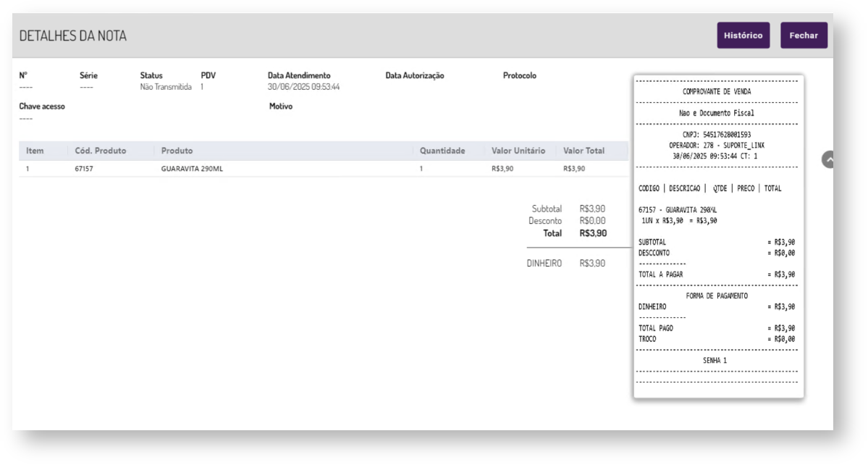The height and width of the screenshot is (465, 868).
Task: Click product code 67157 in the table
Action: (85, 168)
